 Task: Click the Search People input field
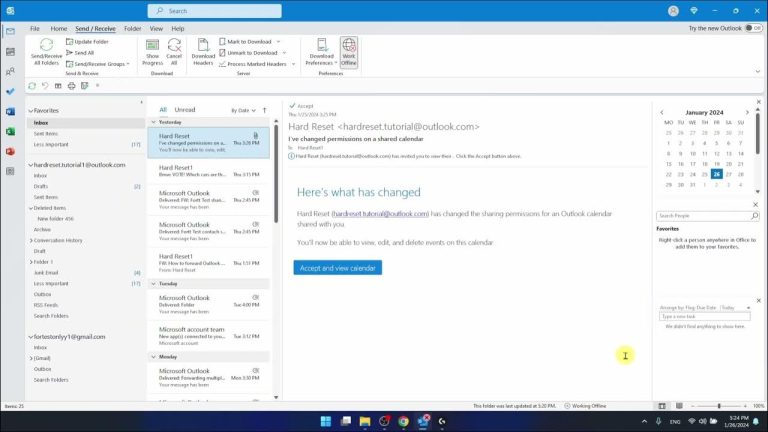coord(704,216)
